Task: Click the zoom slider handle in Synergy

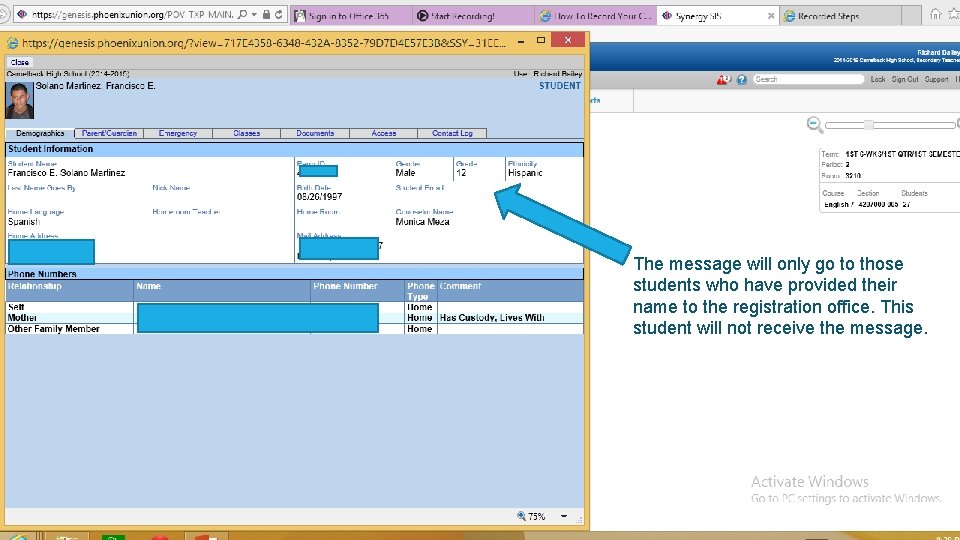Action: point(868,125)
